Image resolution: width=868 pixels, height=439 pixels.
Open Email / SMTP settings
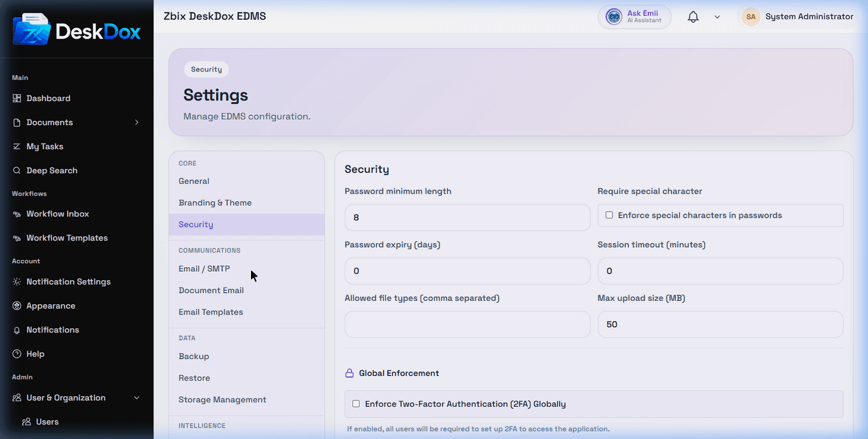[246, 269]
